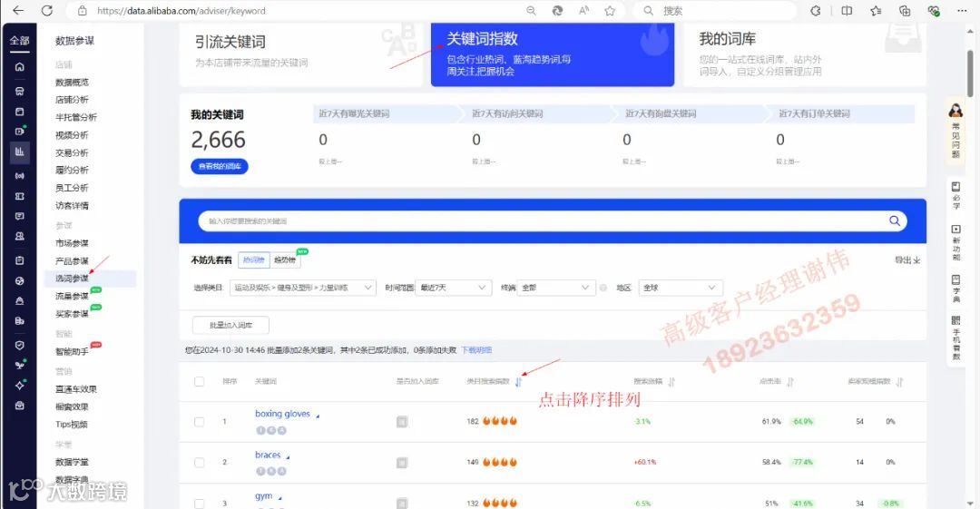Open browser extensions puzzle icon
The image size is (980, 509).
coord(816,11)
